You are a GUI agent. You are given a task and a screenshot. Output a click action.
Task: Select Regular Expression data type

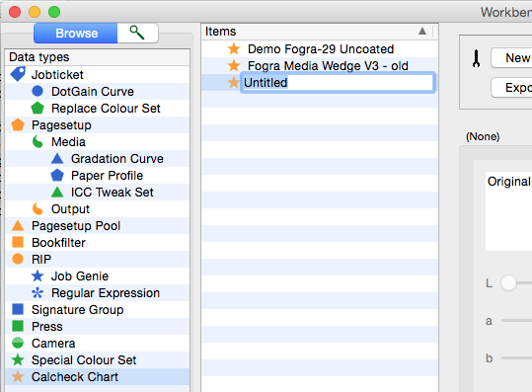point(98,293)
